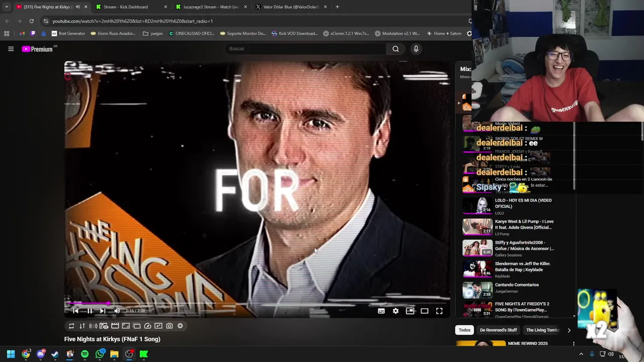Toggle subtitles on the video player
Image resolution: width=644 pixels, height=362 pixels.
click(381, 311)
